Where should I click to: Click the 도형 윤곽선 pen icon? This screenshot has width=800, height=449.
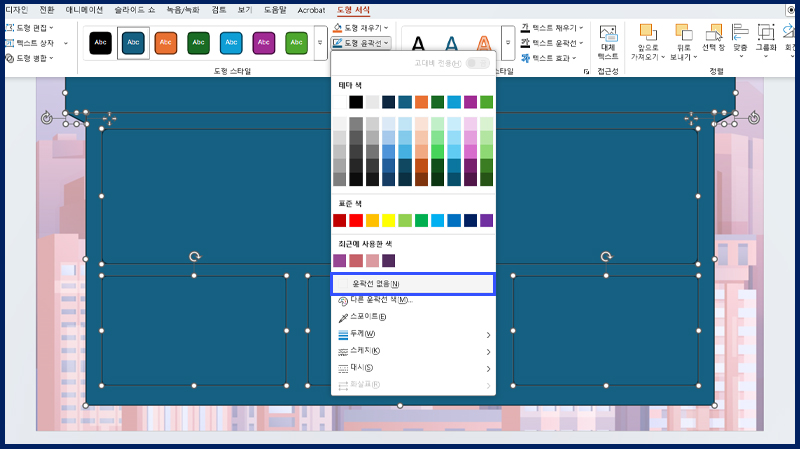coord(338,43)
